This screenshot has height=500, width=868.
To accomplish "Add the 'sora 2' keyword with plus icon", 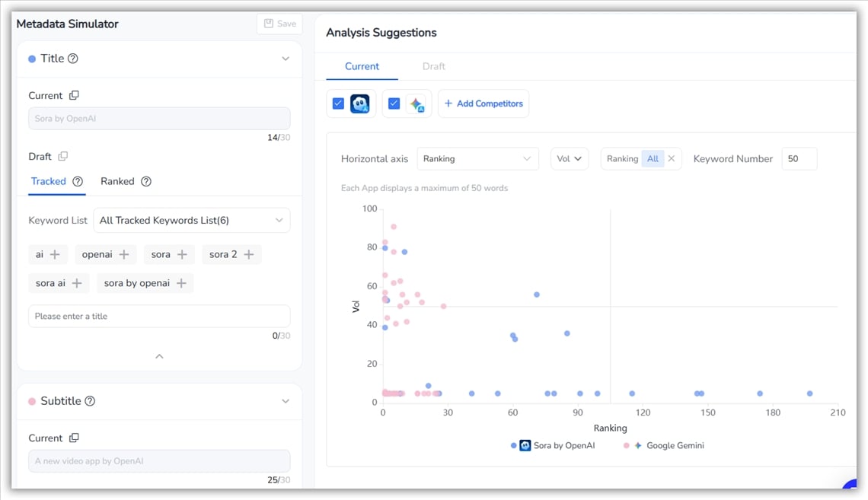I will 248,254.
